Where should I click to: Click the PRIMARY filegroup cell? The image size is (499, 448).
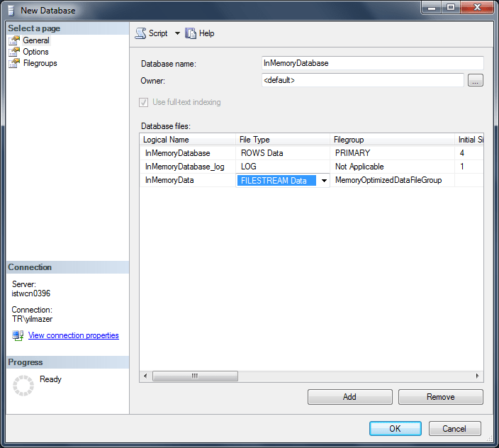(x=392, y=153)
